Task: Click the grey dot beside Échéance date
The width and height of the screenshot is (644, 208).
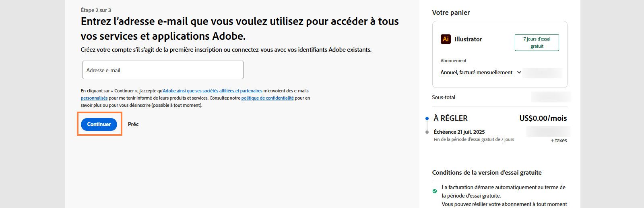Action: [x=427, y=132]
